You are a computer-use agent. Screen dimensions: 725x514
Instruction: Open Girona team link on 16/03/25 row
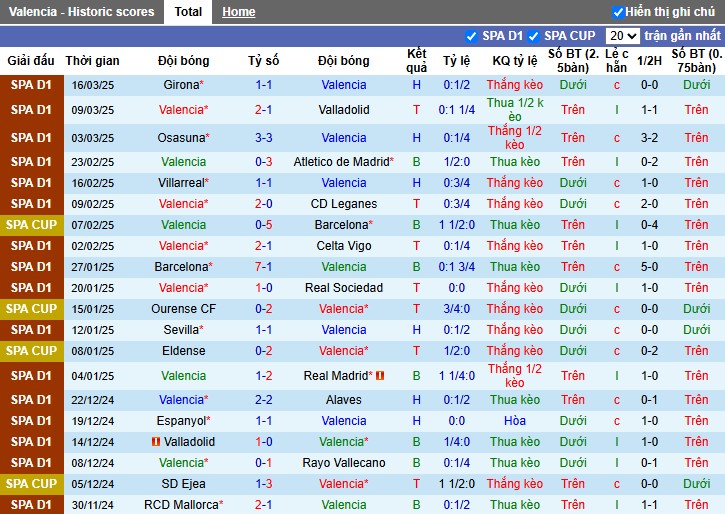point(183,85)
